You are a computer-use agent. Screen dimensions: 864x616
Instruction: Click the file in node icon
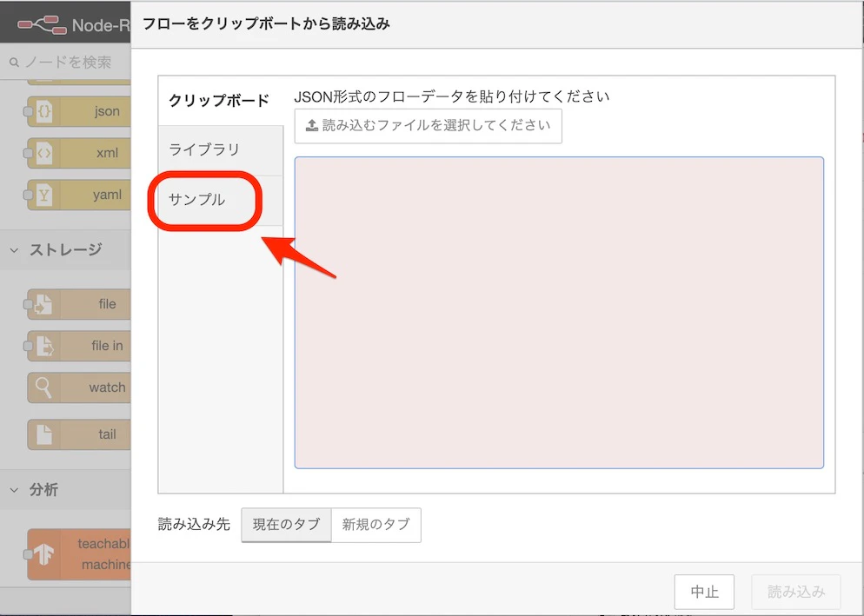point(44,346)
